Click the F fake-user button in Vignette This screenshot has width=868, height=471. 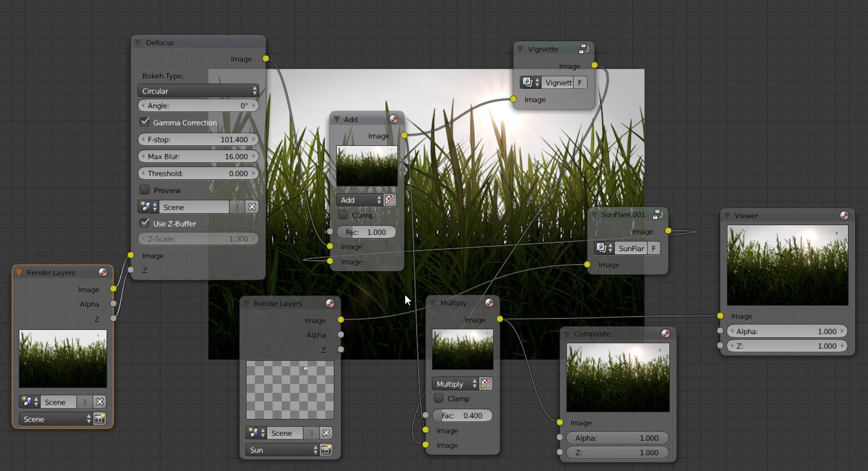click(580, 82)
